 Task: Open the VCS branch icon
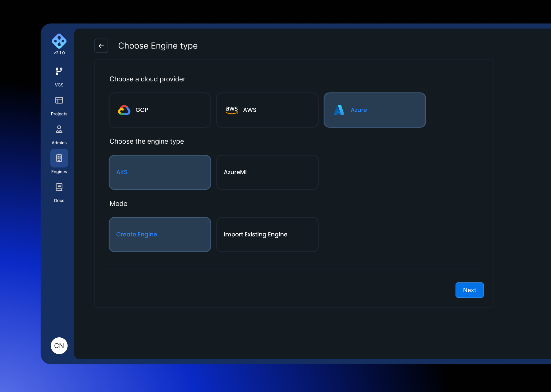tap(59, 71)
